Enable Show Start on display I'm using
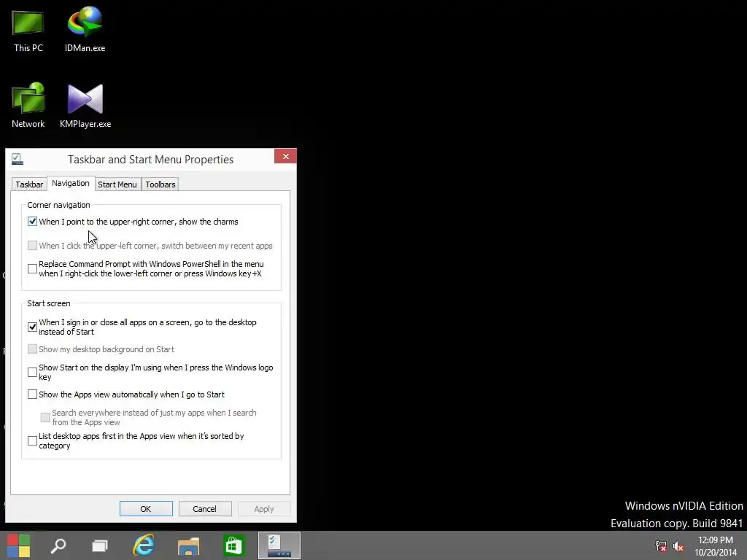 coord(32,372)
